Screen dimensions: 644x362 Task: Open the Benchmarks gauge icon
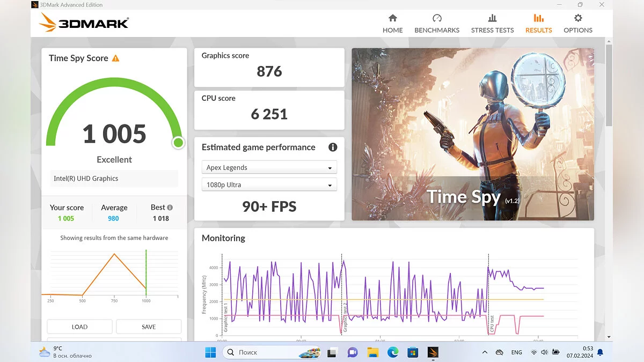click(437, 18)
